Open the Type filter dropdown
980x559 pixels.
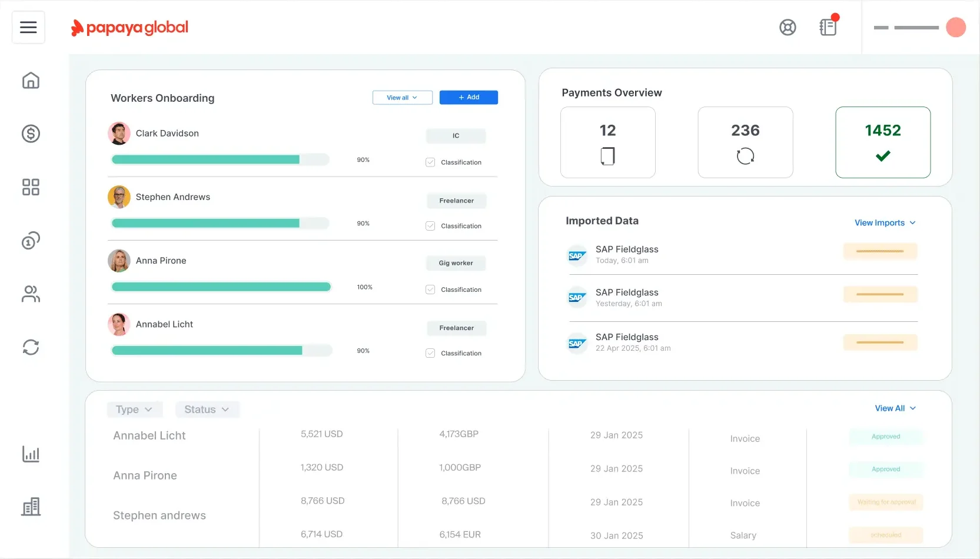(x=134, y=410)
